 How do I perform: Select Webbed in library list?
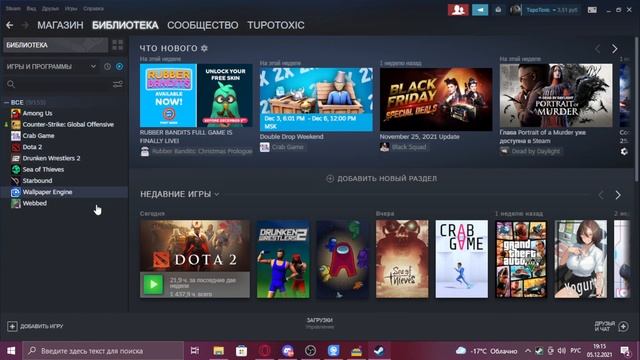click(x=35, y=203)
